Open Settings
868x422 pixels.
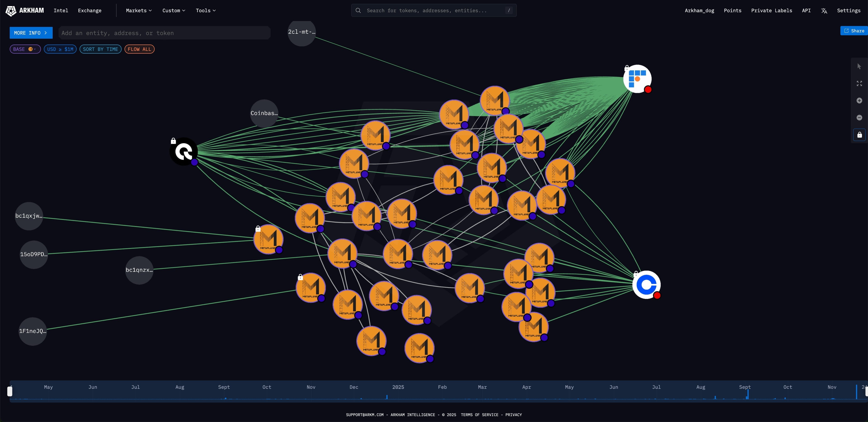point(849,10)
